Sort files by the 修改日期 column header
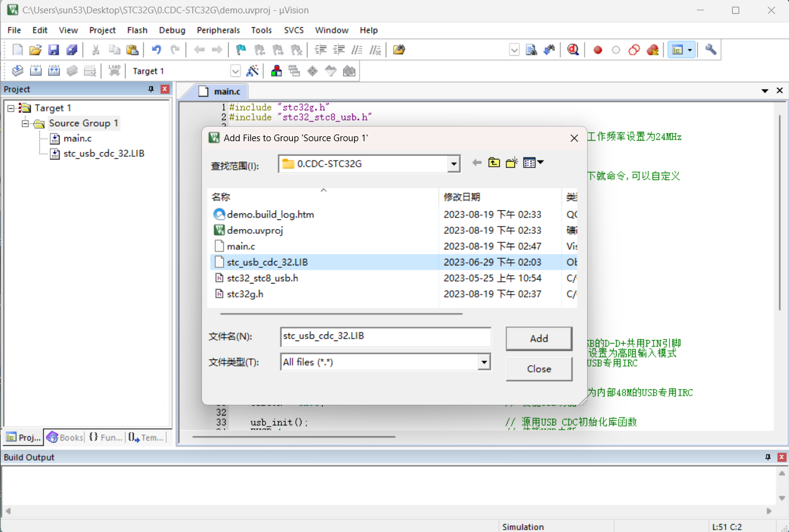The height and width of the screenshot is (532, 789). (x=500, y=197)
